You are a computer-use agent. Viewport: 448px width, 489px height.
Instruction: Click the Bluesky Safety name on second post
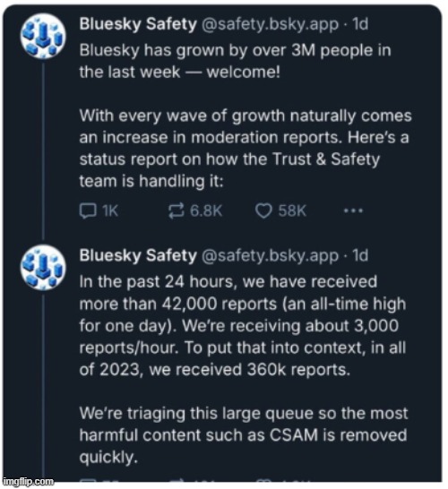coord(138,255)
